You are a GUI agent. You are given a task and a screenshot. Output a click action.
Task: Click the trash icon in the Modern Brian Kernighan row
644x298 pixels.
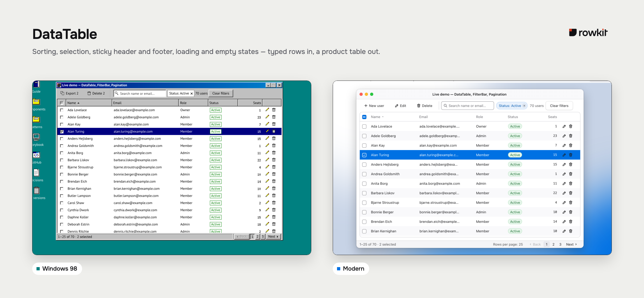[x=571, y=231]
